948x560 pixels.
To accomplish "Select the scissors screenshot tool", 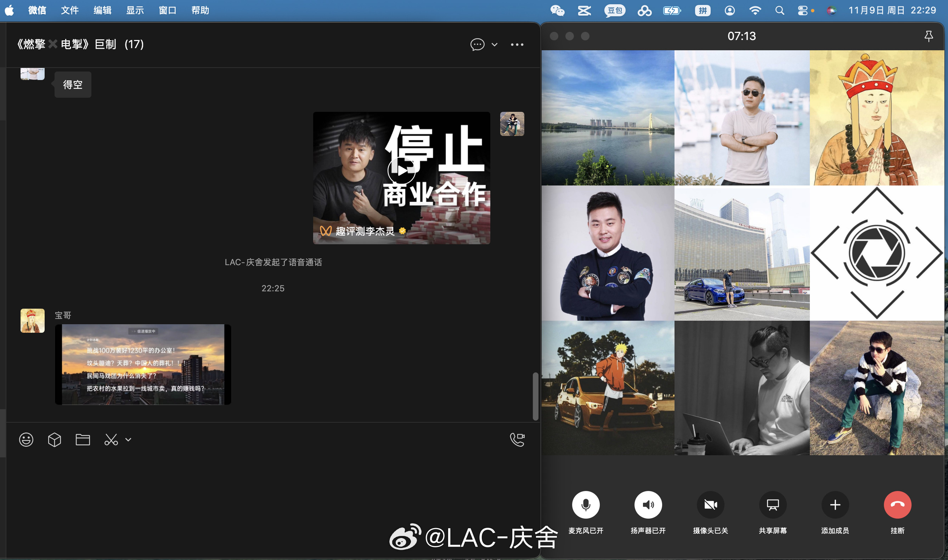I will [x=111, y=440].
